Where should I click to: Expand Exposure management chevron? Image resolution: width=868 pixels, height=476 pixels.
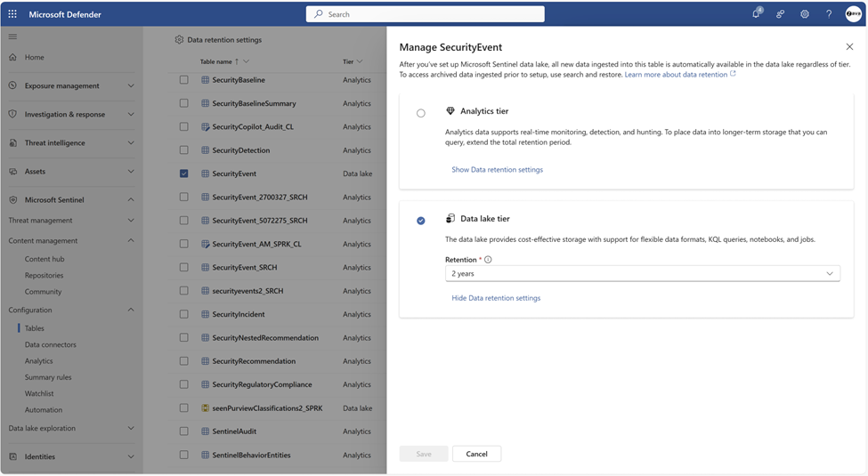point(131,85)
